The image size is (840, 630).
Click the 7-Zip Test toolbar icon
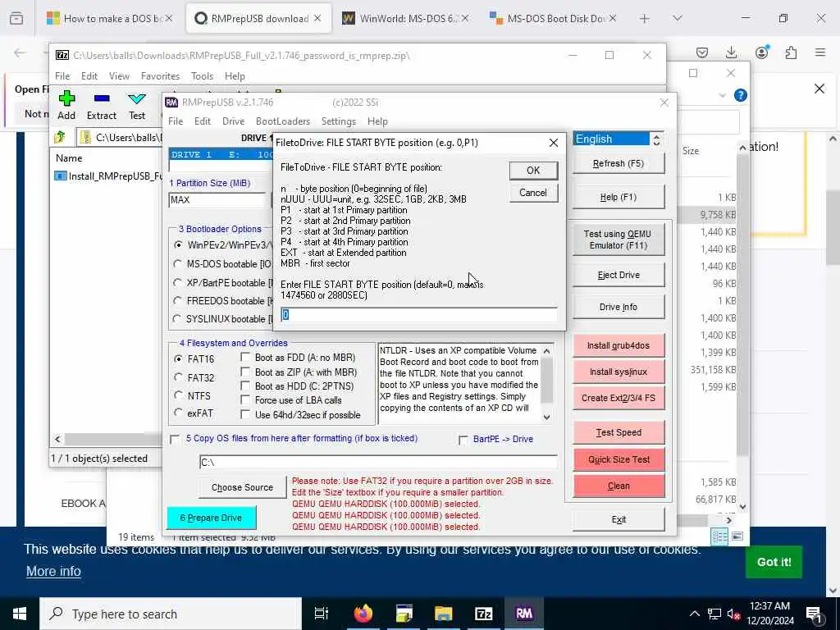(137, 99)
